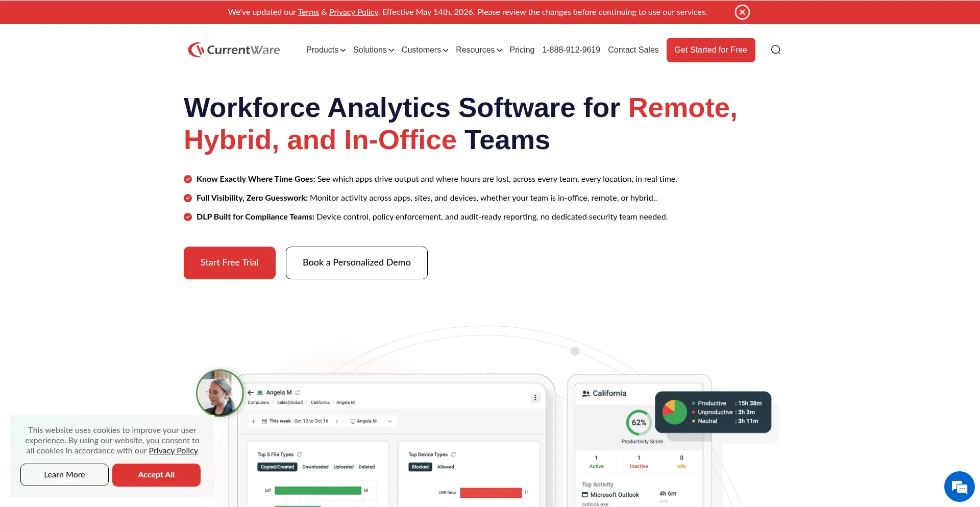
Task: Click the refresh icon beside Top 5 File Types
Action: [300, 454]
